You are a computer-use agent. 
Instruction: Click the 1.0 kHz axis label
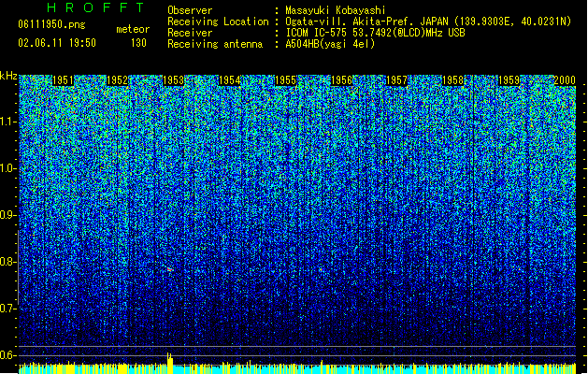(x=8, y=168)
